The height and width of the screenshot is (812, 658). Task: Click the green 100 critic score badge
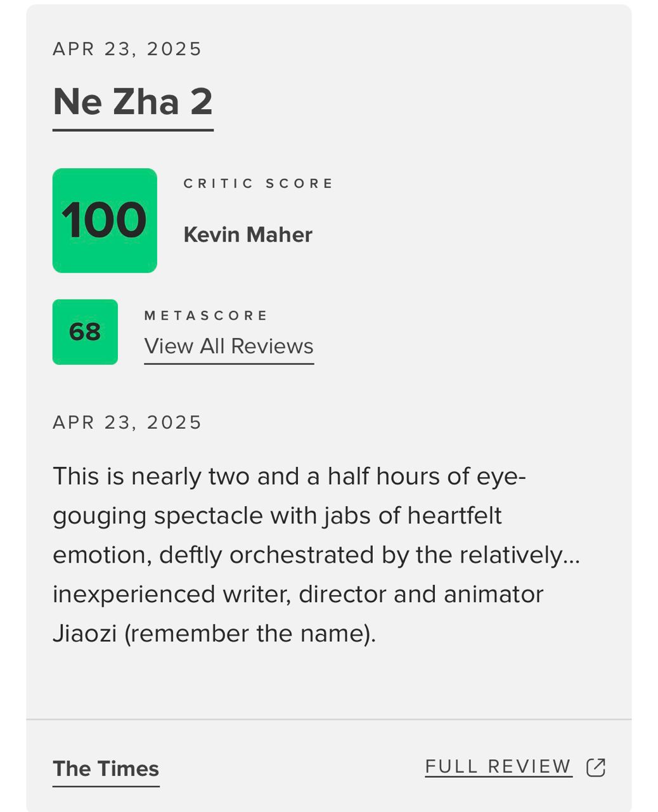pyautogui.click(x=105, y=220)
